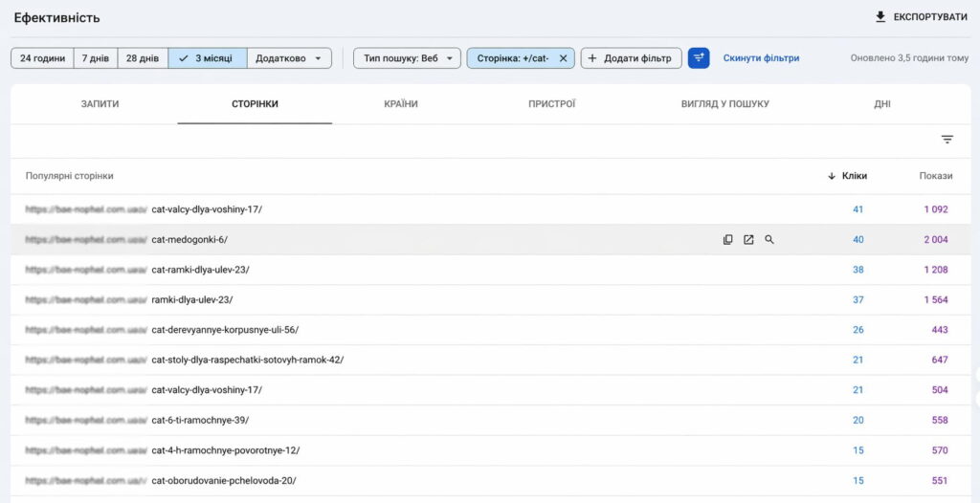This screenshot has width=980, height=503.
Task: Click the blue filter settings icon button
Action: [x=699, y=58]
